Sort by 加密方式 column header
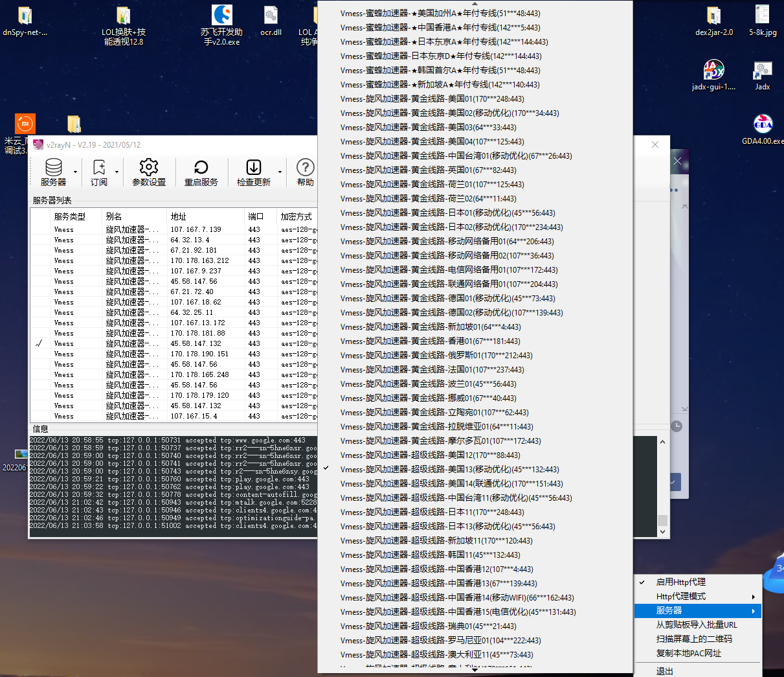This screenshot has width=784, height=677. pos(297,216)
